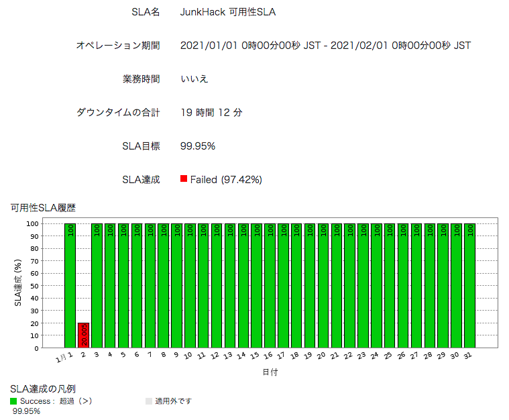
Task: Click the green bar for day 31
Action: point(469,285)
